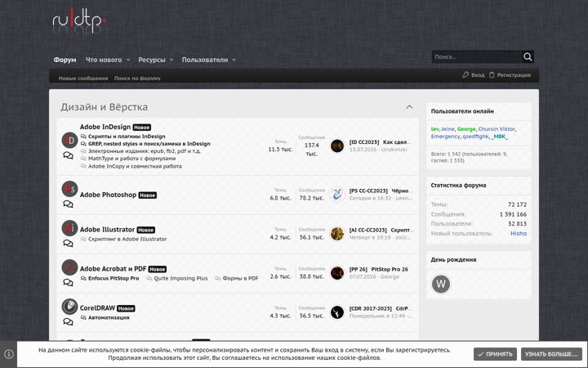Accept cookies with the Принять button
588x368 pixels.
point(495,354)
